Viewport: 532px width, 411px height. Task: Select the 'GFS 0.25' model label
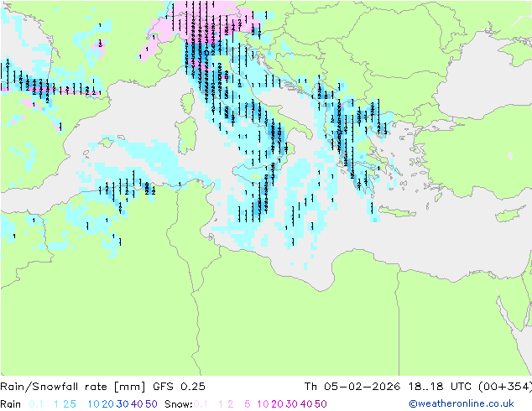(179, 387)
